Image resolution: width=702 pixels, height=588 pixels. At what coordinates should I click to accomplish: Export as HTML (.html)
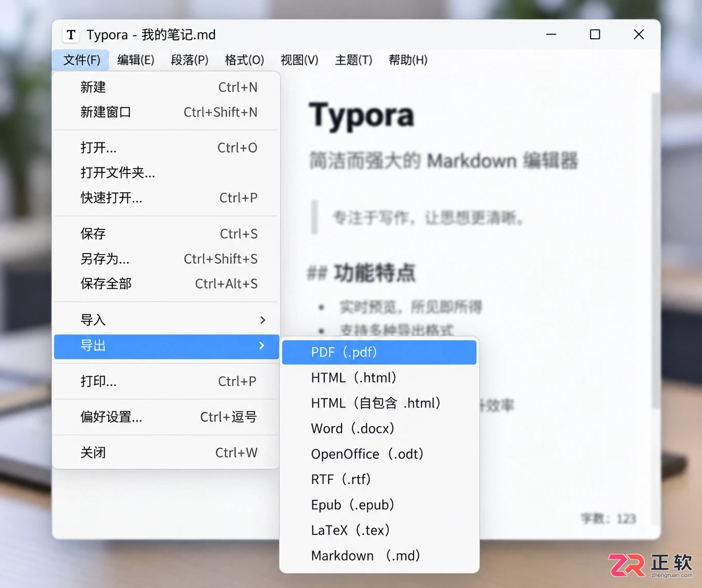[379, 377]
